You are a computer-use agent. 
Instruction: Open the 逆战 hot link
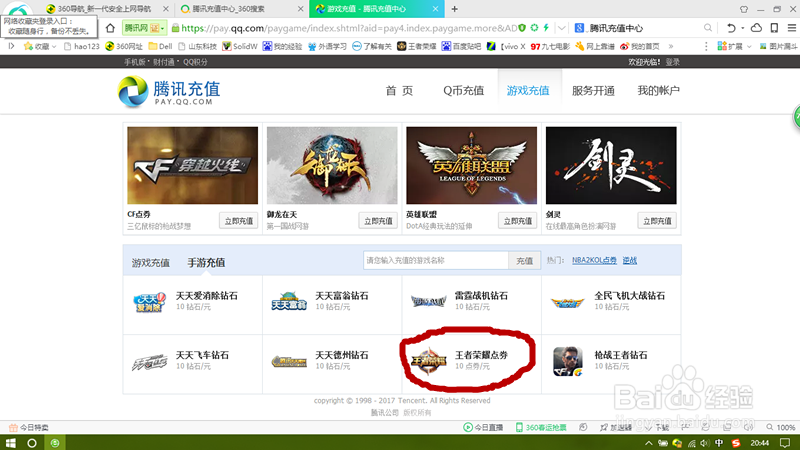pos(630,260)
